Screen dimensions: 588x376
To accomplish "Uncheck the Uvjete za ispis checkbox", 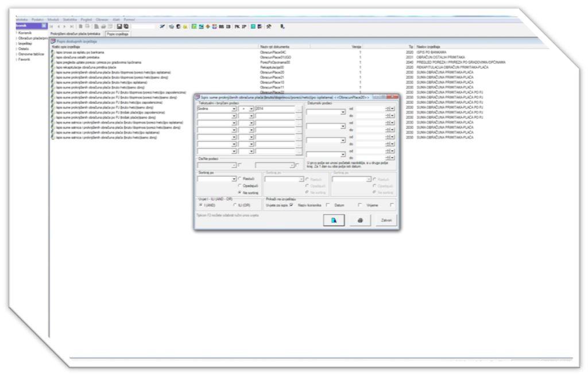I will coord(292,204).
